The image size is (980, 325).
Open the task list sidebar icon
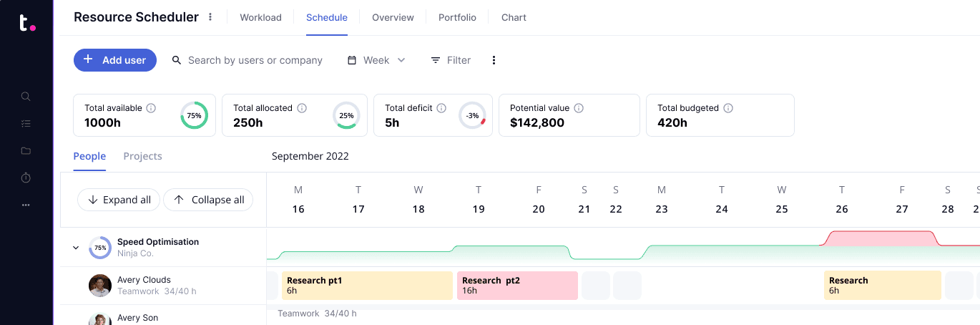pos(26,124)
